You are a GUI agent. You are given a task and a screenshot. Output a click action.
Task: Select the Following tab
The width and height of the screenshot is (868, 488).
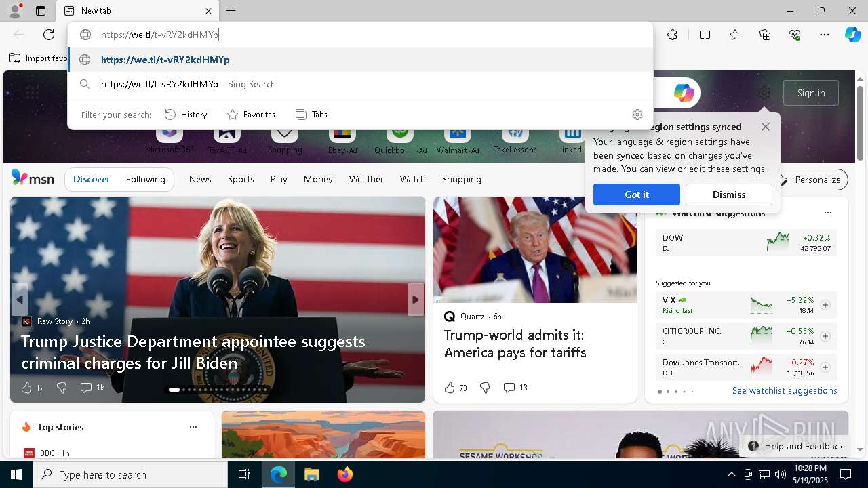coord(145,179)
